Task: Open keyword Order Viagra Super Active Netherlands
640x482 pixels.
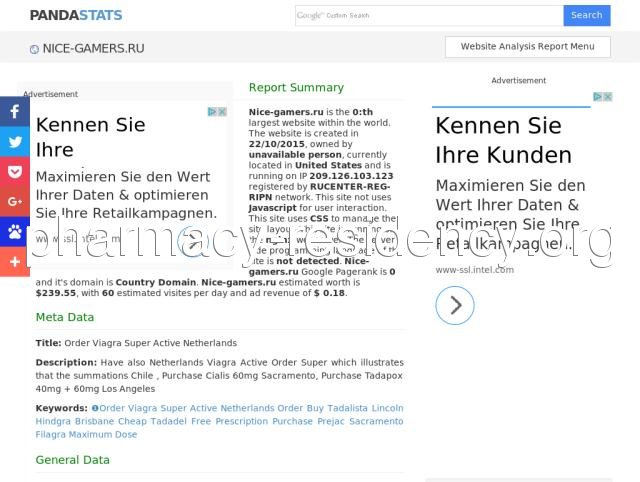Action: [x=187, y=408]
